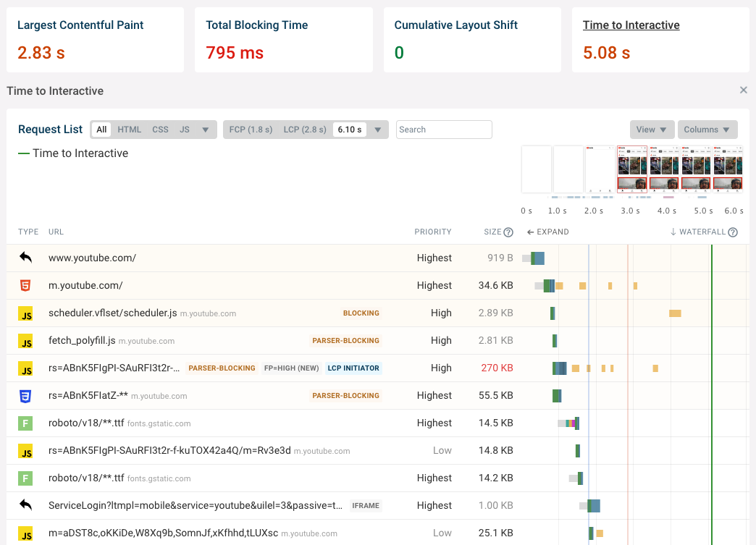The image size is (756, 545).
Task: Select the 6.10 s time filter
Action: pos(350,130)
